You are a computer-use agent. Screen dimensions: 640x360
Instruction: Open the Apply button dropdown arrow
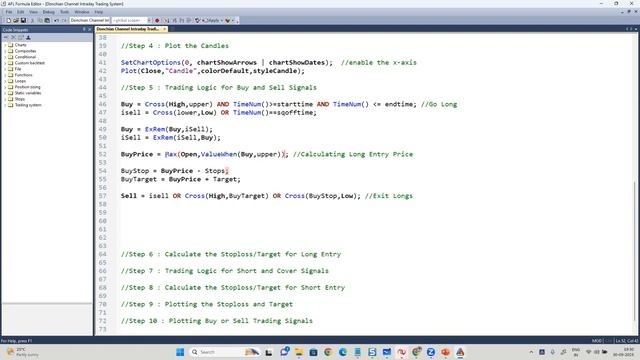222,20
